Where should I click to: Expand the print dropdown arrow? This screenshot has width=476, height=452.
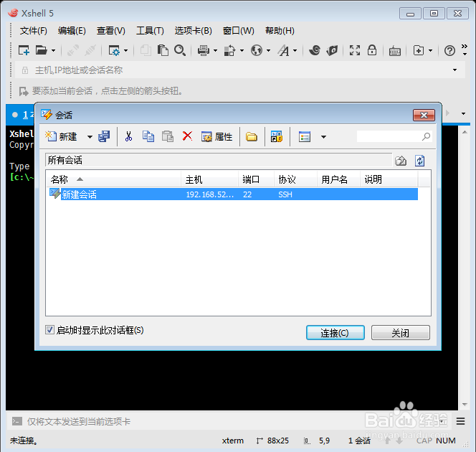(x=216, y=50)
